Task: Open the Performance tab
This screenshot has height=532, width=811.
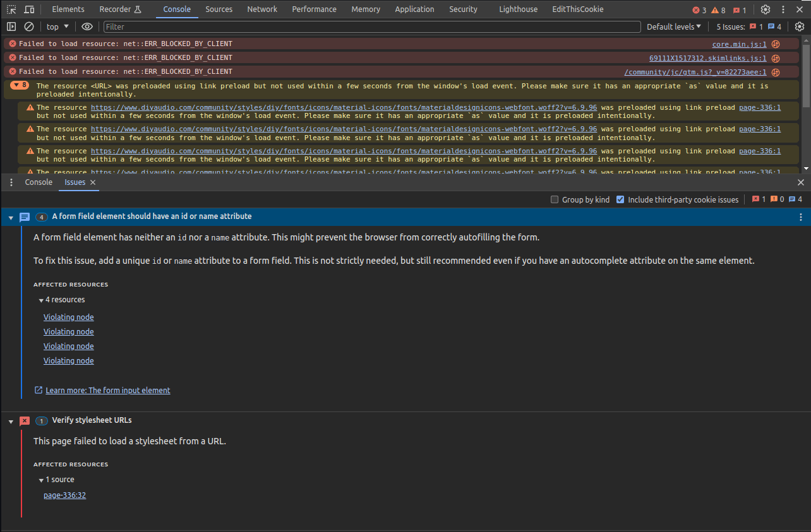Action: click(x=314, y=9)
